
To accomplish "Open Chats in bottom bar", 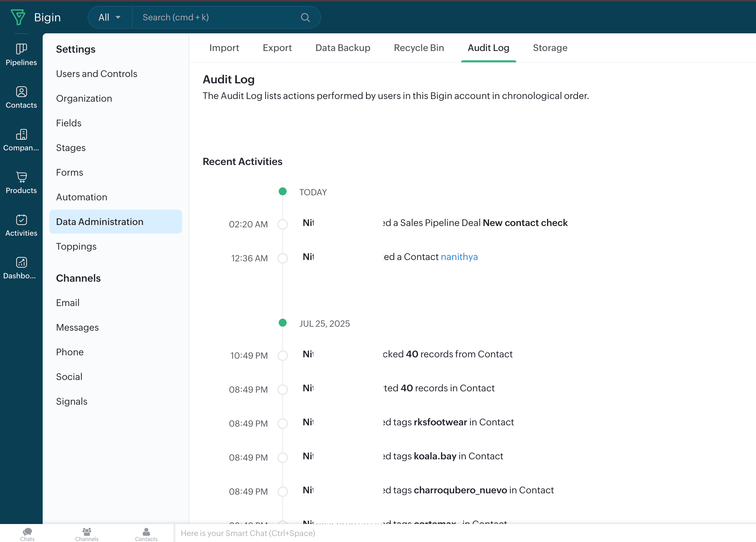I will click(x=27, y=534).
